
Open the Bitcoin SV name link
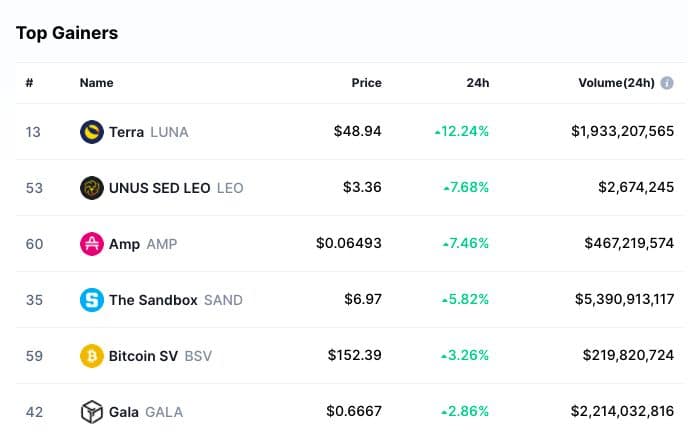[x=143, y=356]
